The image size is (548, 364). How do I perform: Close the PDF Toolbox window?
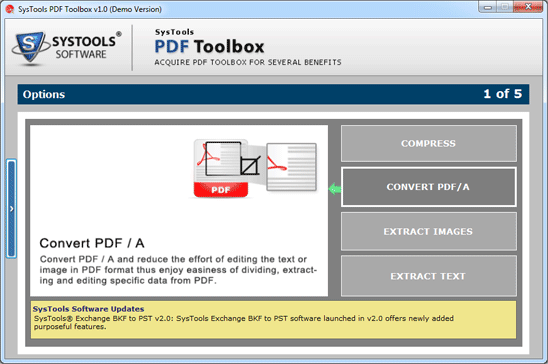[528, 7]
